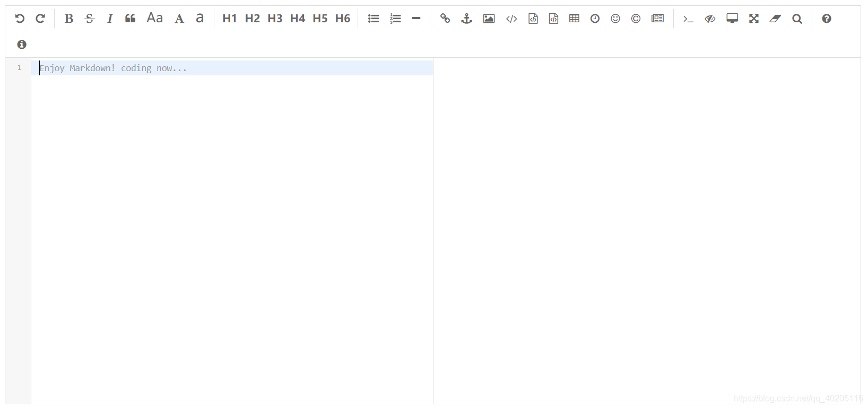Insert H2 heading
868x408 pixels.
[x=252, y=19]
